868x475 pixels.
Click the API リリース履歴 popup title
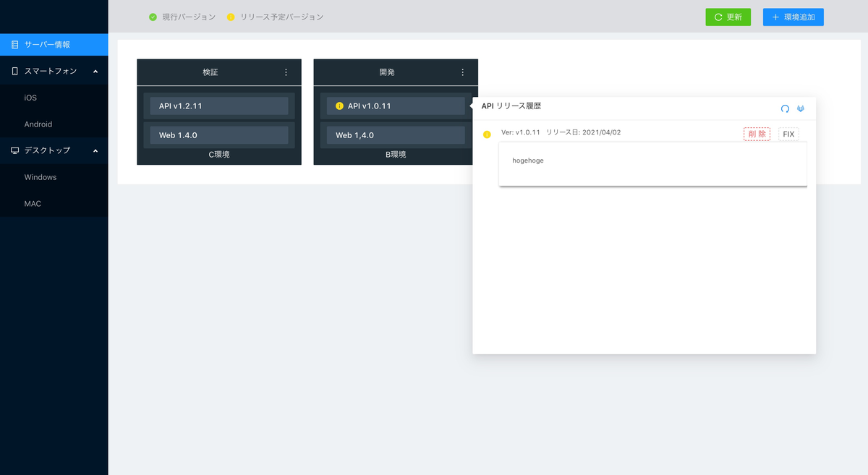pyautogui.click(x=511, y=106)
